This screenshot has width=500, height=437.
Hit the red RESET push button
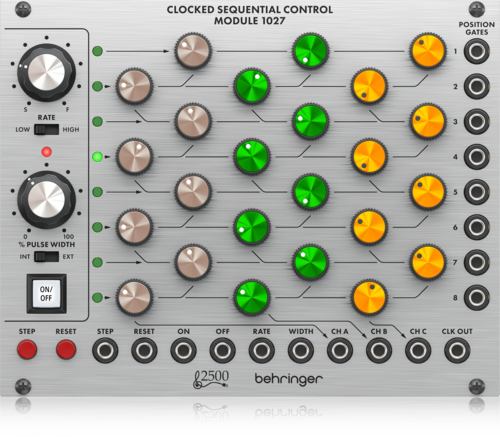click(x=66, y=349)
